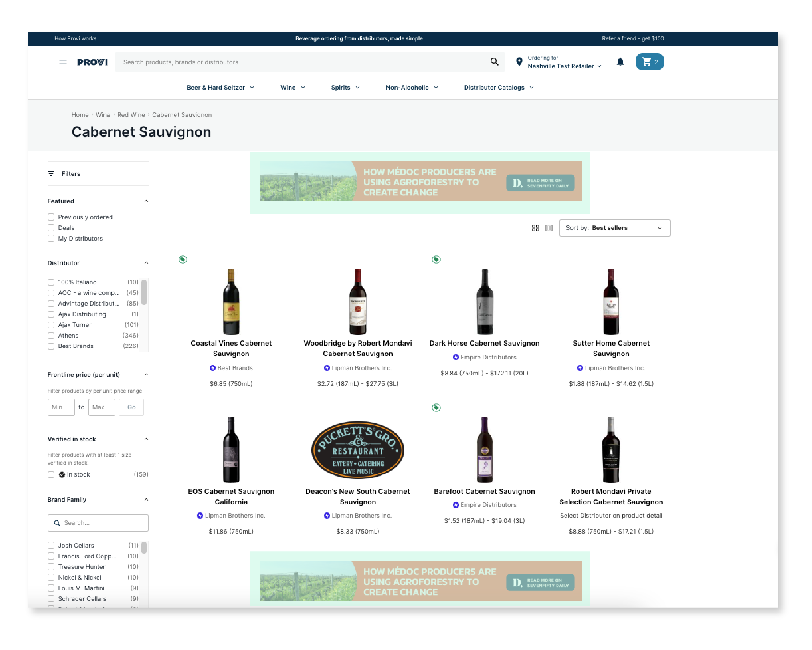Open Non-Alcoholic menu

(x=412, y=87)
